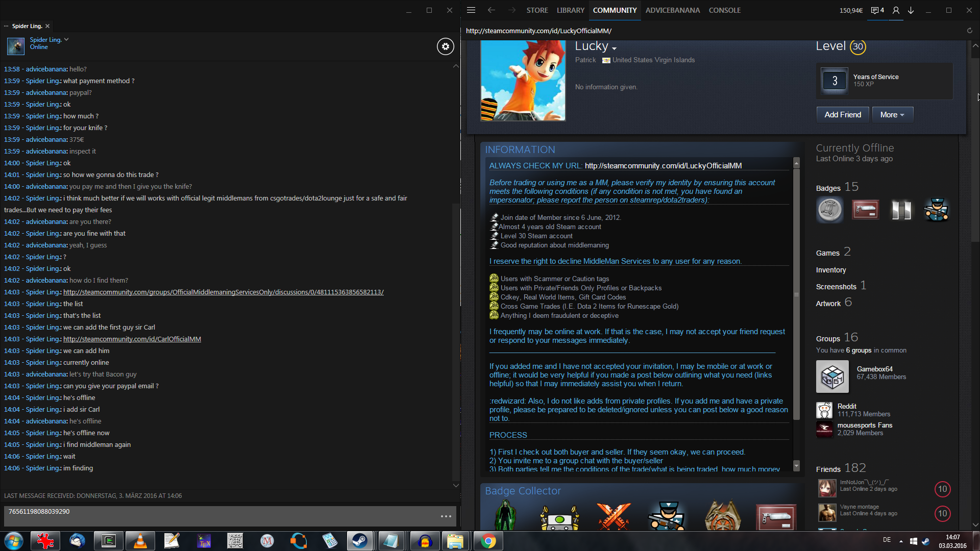The image size is (980, 551).
Task: Click the VLC media player taskbar icon
Action: (x=140, y=541)
